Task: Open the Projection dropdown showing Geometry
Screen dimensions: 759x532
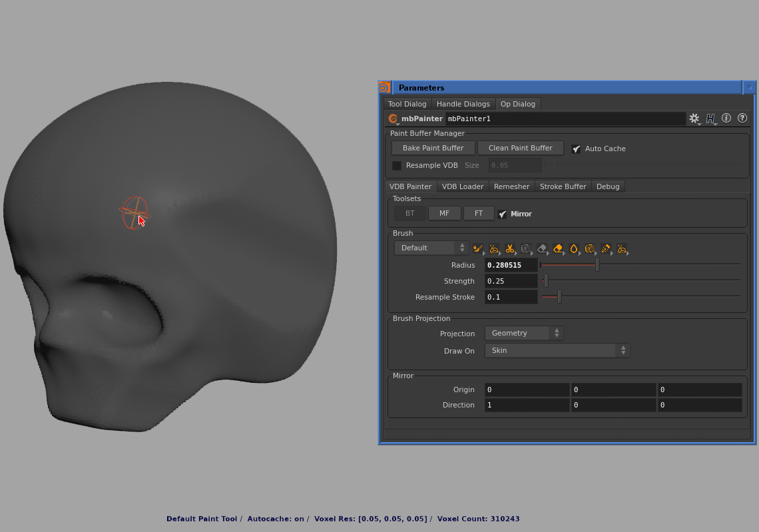Action: pos(524,333)
